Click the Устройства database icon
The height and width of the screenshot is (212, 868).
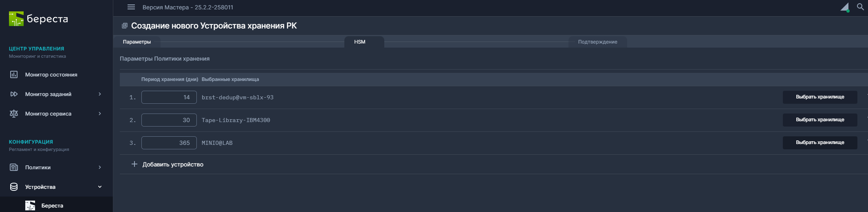point(14,187)
